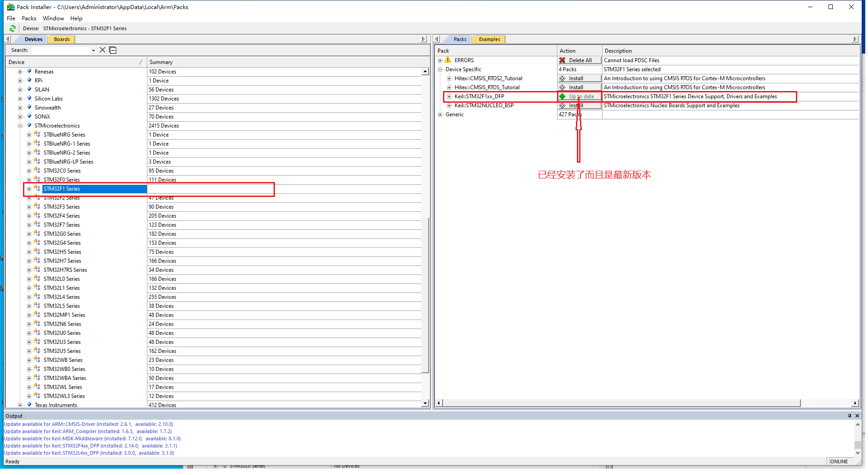Click the STM32H7 Series device icon

coord(37,260)
